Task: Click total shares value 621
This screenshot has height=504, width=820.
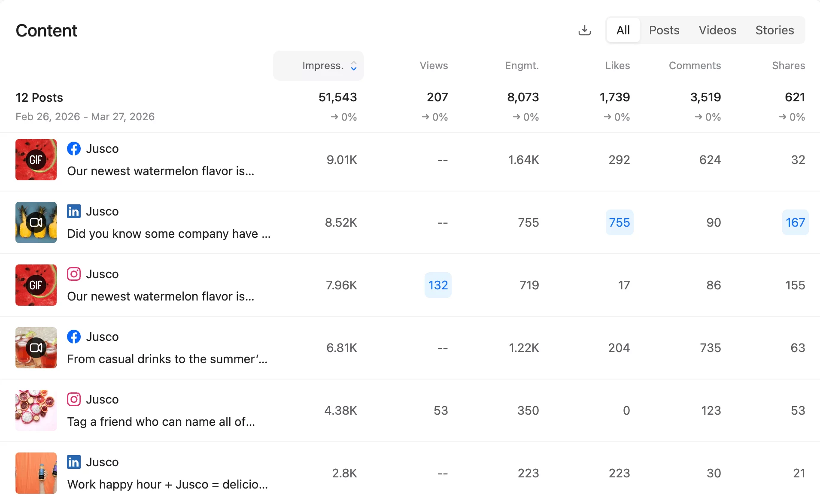Action: click(x=795, y=97)
